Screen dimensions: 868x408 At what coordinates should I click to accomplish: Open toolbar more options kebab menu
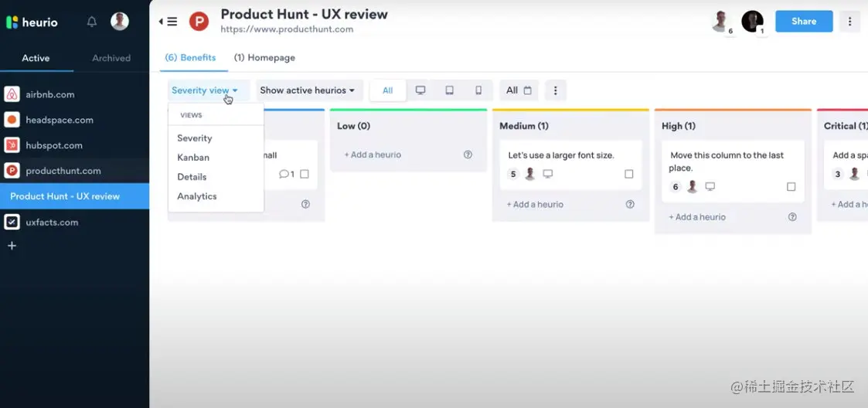point(555,90)
